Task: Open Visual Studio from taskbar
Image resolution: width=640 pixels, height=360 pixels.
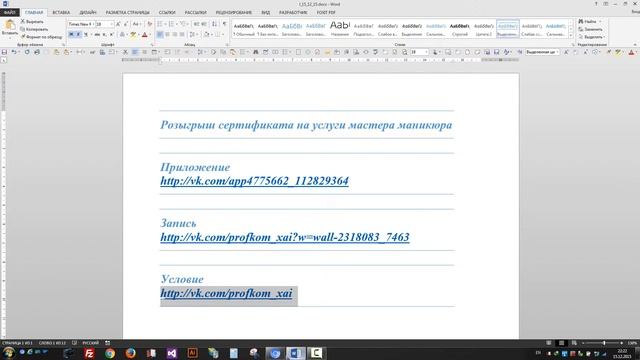Action: pyautogui.click(x=172, y=353)
